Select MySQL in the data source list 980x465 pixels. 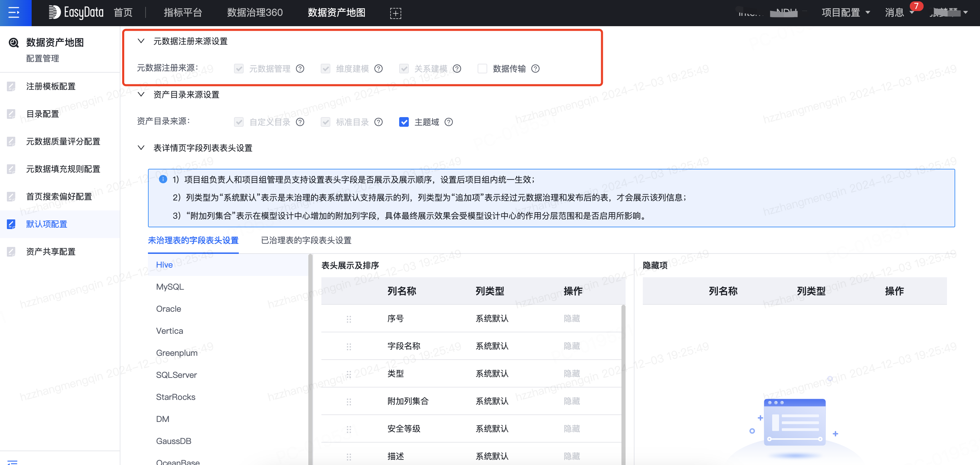tap(170, 287)
